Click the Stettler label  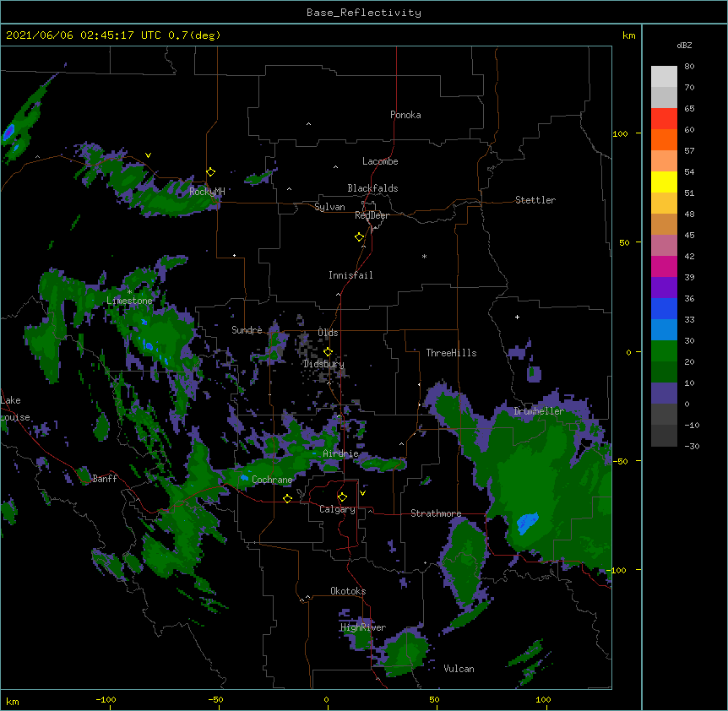[x=535, y=200]
